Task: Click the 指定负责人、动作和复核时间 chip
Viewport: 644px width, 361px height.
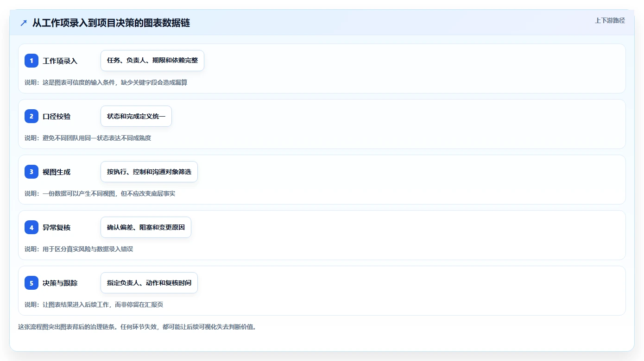Action: 149,283
